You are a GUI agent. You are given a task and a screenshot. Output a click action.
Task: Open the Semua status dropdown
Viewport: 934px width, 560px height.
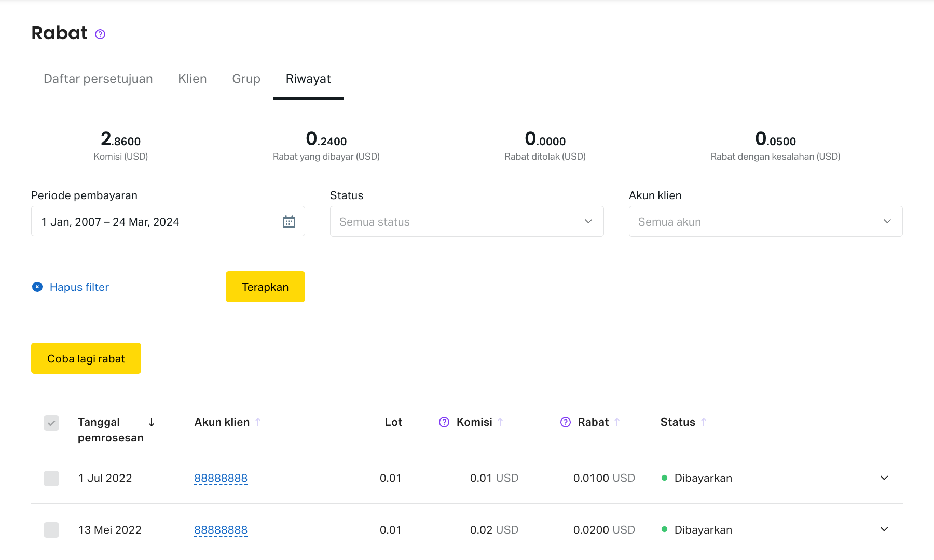[466, 222]
